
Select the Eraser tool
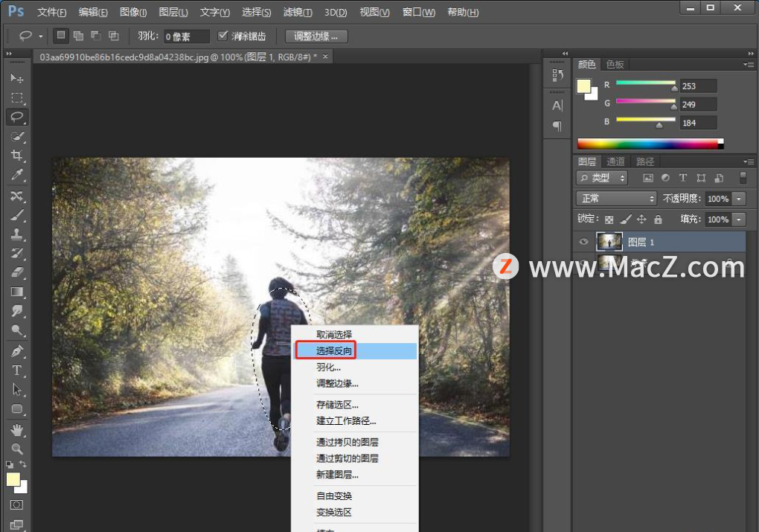[17, 272]
